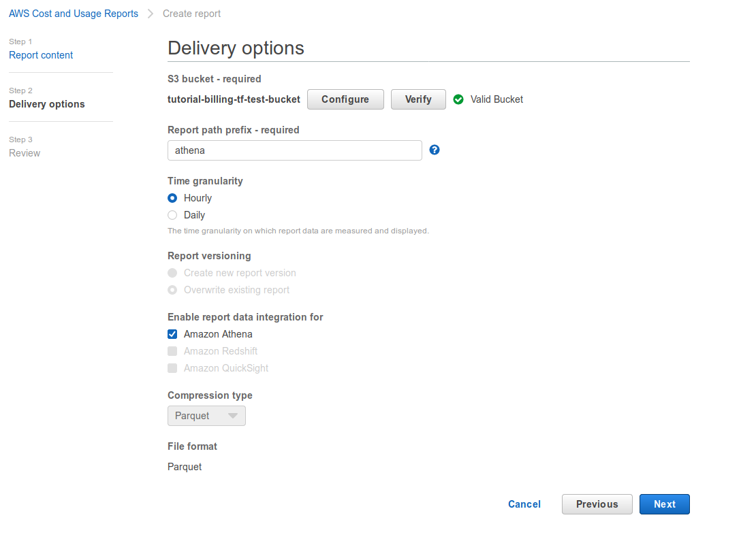Image resolution: width=756 pixels, height=558 pixels.
Task: Open AWS Cost and Usage Reports breadcrumb
Action: click(74, 14)
